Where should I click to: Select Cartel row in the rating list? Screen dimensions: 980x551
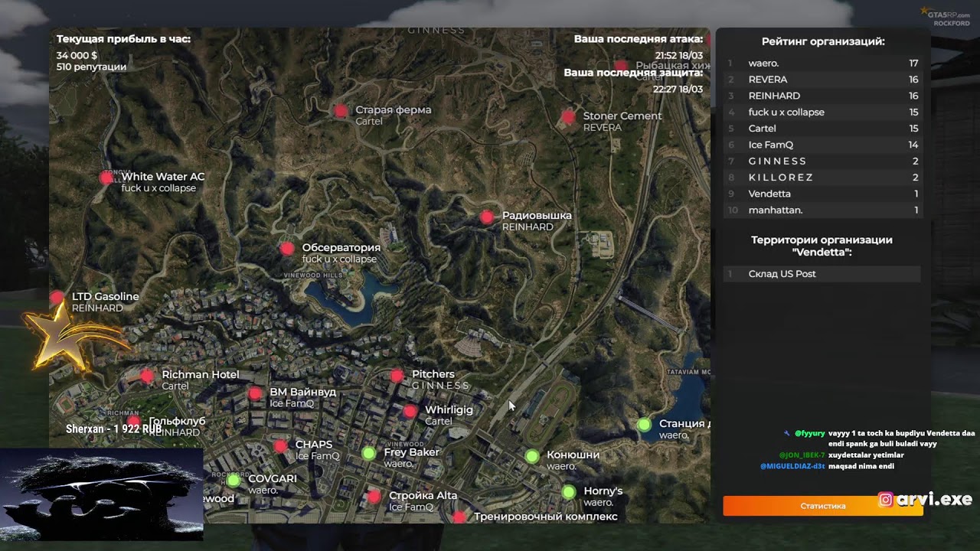(x=823, y=129)
